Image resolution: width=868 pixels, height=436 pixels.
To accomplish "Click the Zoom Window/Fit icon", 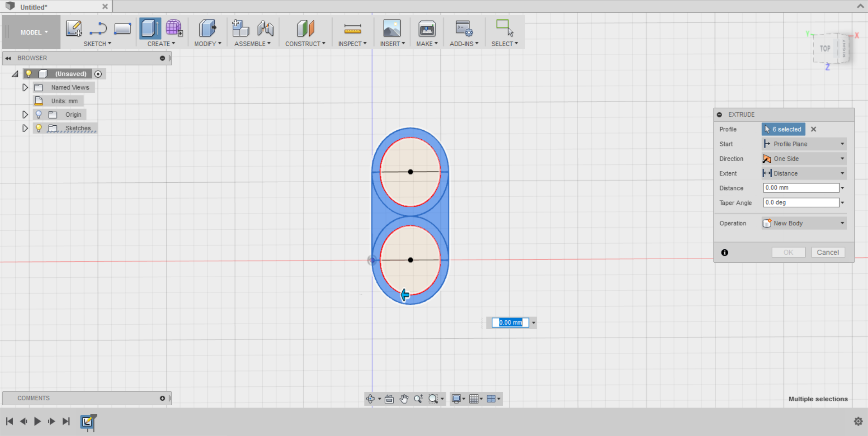I will click(433, 399).
